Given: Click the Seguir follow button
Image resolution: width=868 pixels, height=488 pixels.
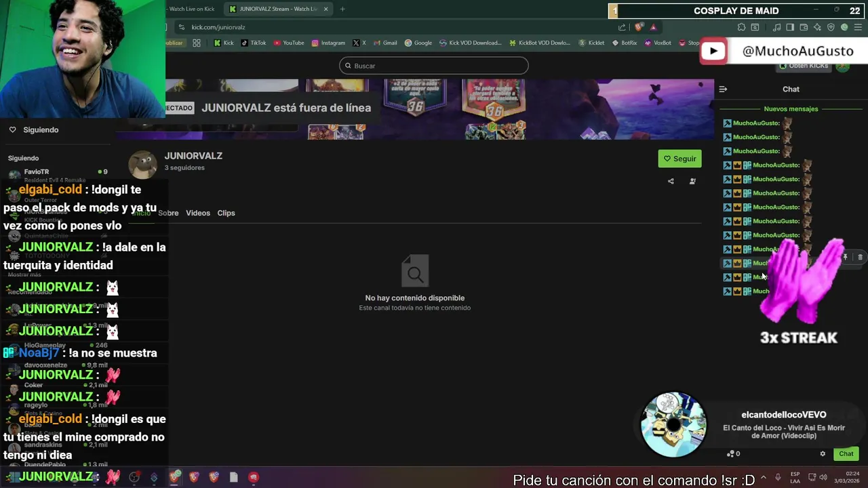Looking at the screenshot, I should point(679,159).
